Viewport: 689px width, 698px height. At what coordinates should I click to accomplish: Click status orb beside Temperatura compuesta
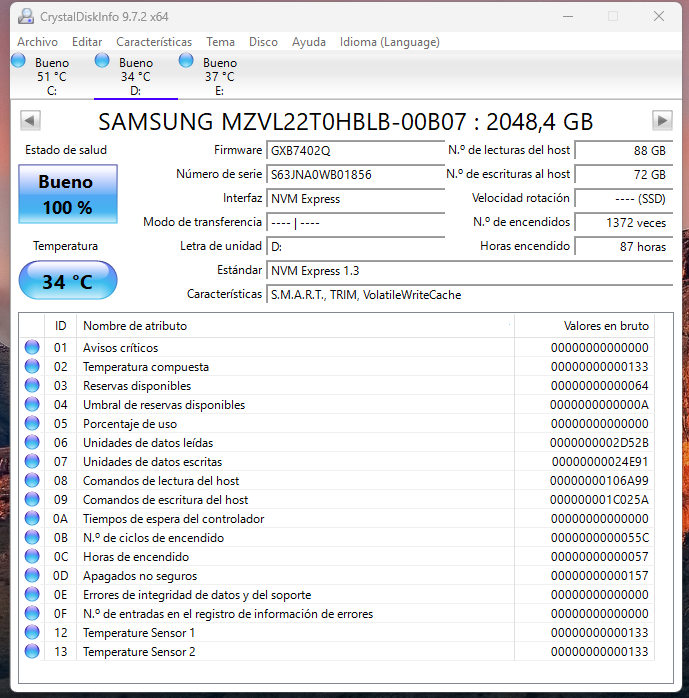click(32, 367)
